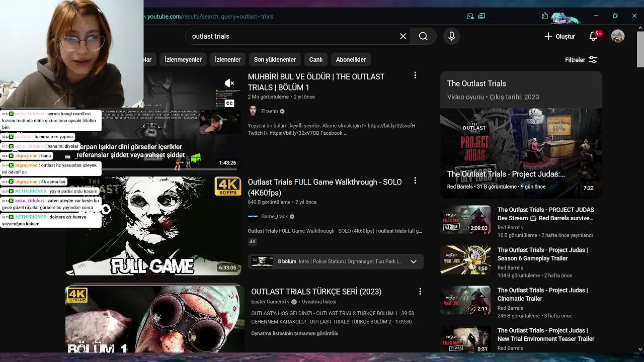Visit the Easter GamersTv channel
644x362 pixels.
coord(271,302)
